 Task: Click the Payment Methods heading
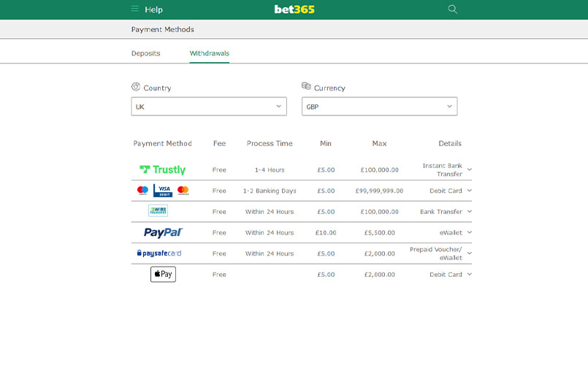tap(162, 29)
